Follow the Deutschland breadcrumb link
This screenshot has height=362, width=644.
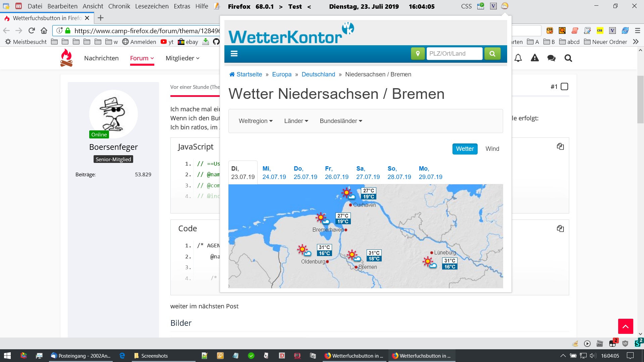pyautogui.click(x=318, y=74)
